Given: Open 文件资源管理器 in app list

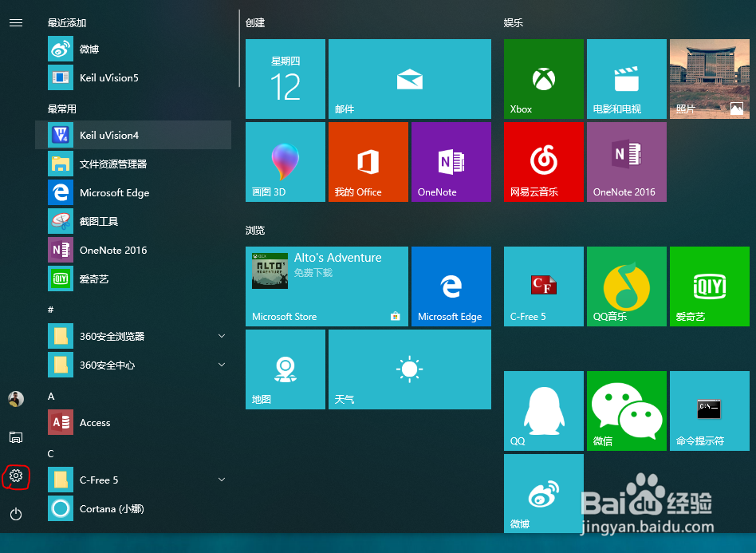Looking at the screenshot, I should pos(133,164).
